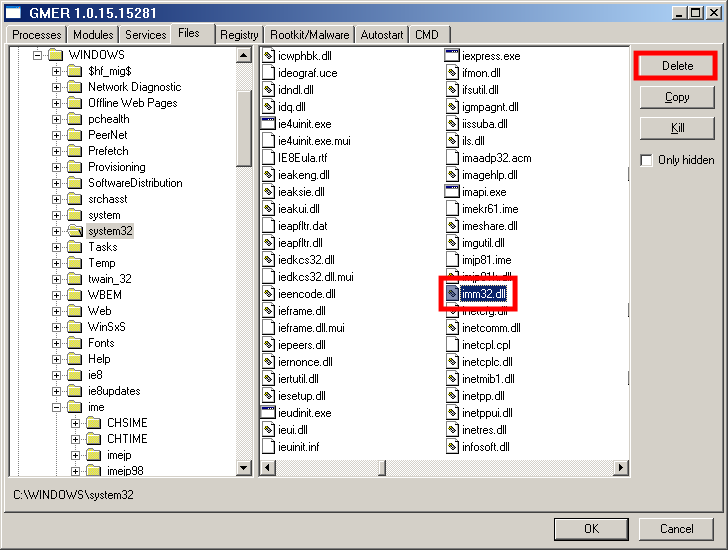Switch to the Rootkit/Malware tab
This screenshot has width=728, height=550.
(309, 35)
